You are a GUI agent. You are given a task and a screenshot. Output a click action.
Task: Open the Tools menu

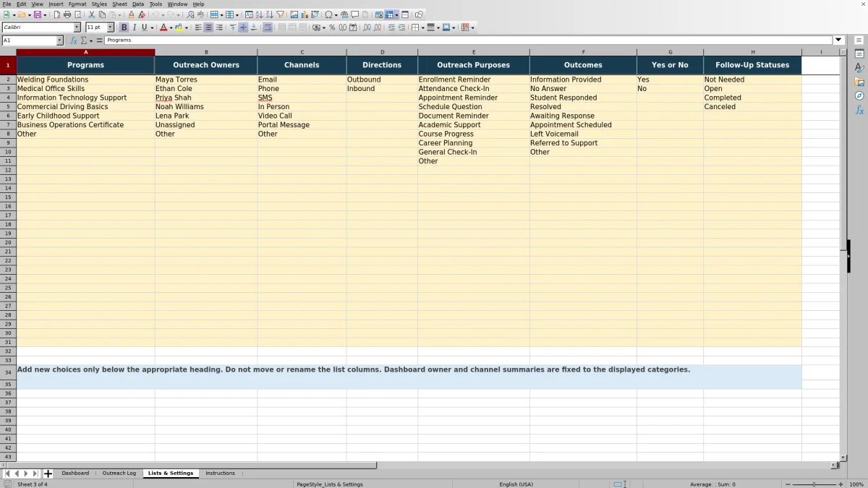click(156, 4)
